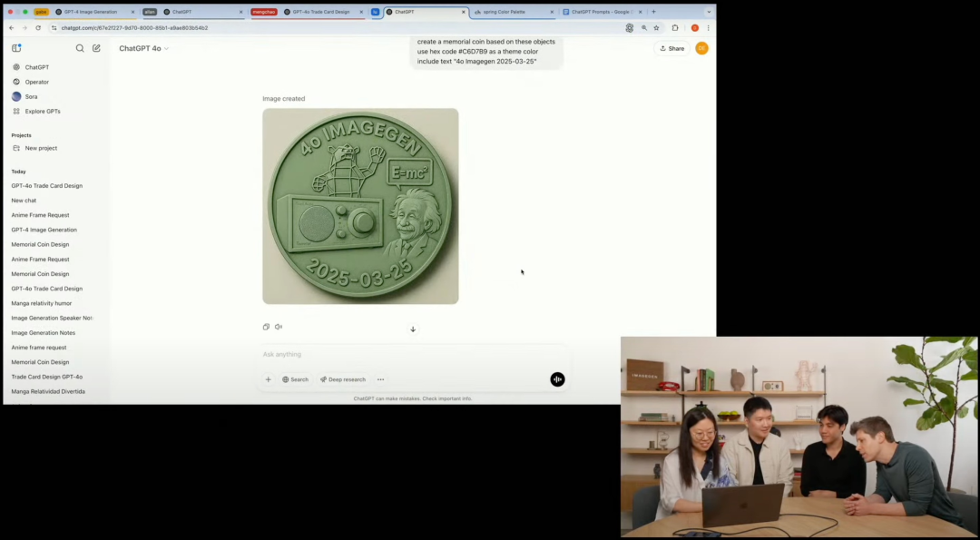The image size is (980, 540).
Task: Enable the Search tool in composer
Action: [x=295, y=379]
